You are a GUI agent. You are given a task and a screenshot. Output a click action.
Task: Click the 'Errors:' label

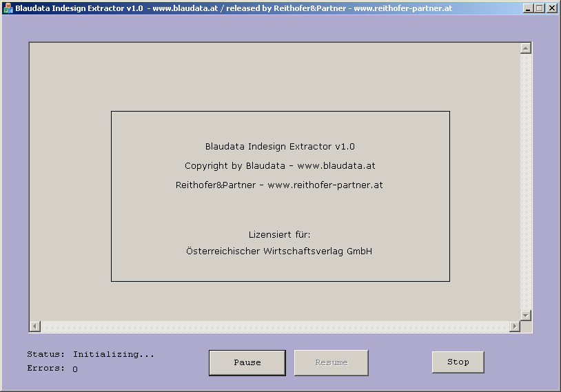45,368
